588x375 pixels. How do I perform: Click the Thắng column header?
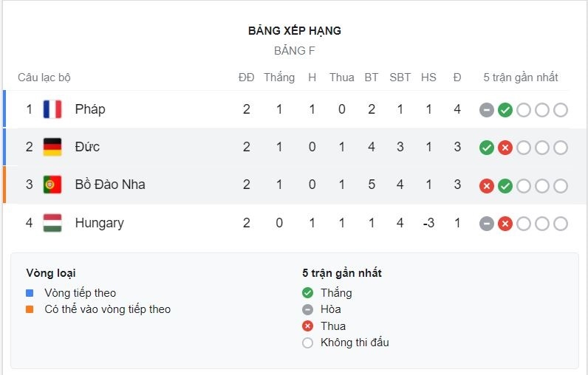tap(279, 78)
